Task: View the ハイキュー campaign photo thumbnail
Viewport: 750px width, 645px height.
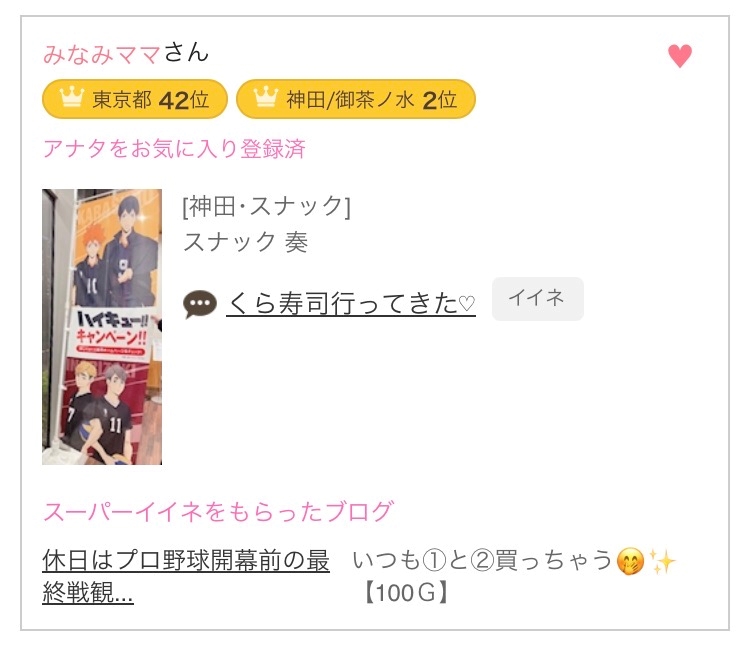Action: coord(102,327)
